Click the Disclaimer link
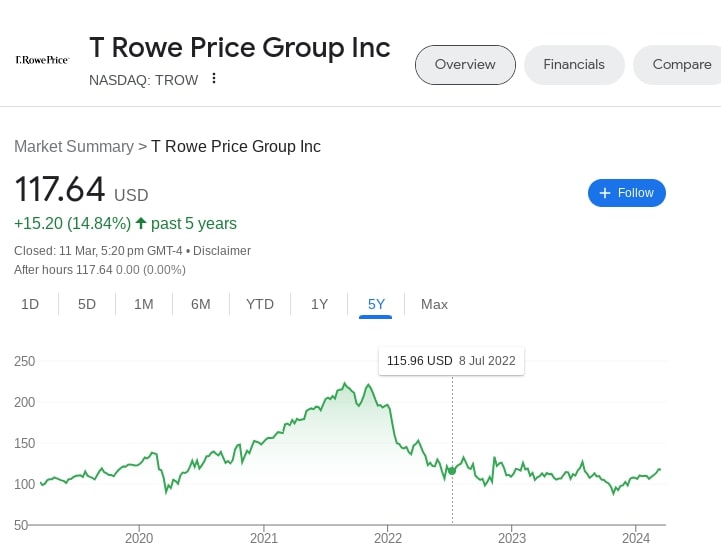The width and height of the screenshot is (721, 546). [x=222, y=251]
